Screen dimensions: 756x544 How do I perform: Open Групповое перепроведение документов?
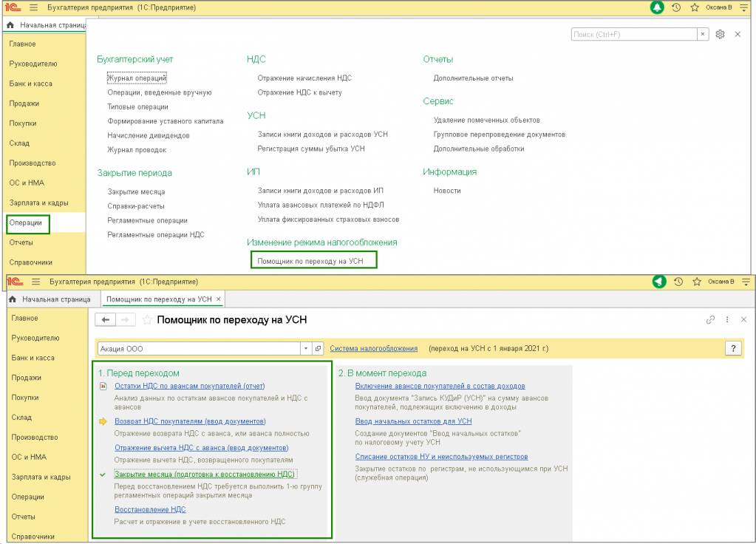point(499,134)
